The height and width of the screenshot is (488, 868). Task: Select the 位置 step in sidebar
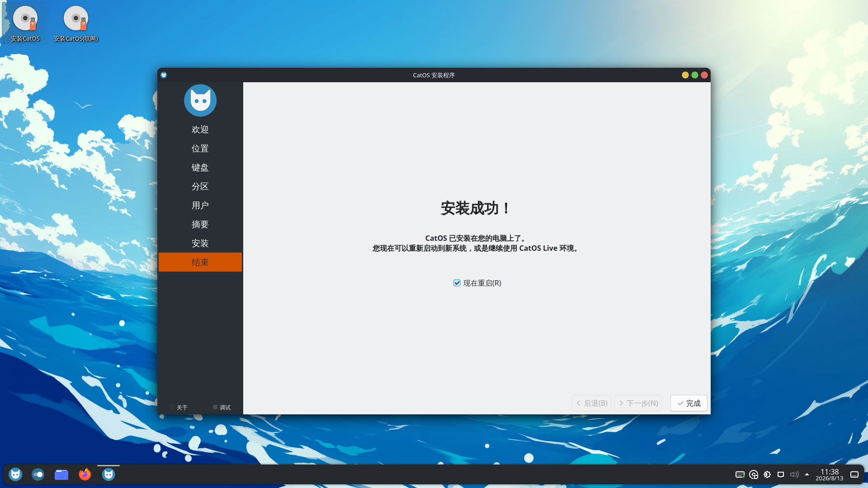click(x=200, y=149)
